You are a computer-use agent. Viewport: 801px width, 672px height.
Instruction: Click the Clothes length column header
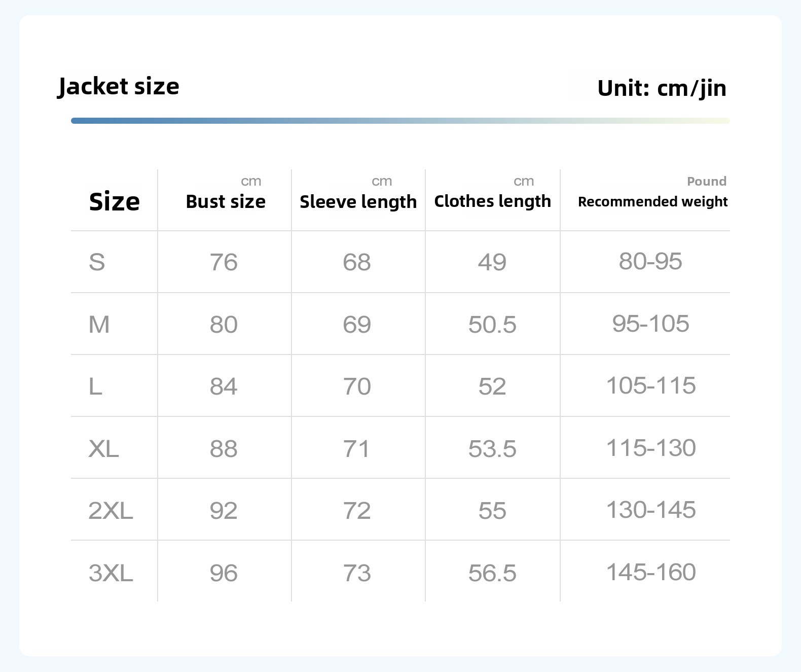tap(492, 201)
